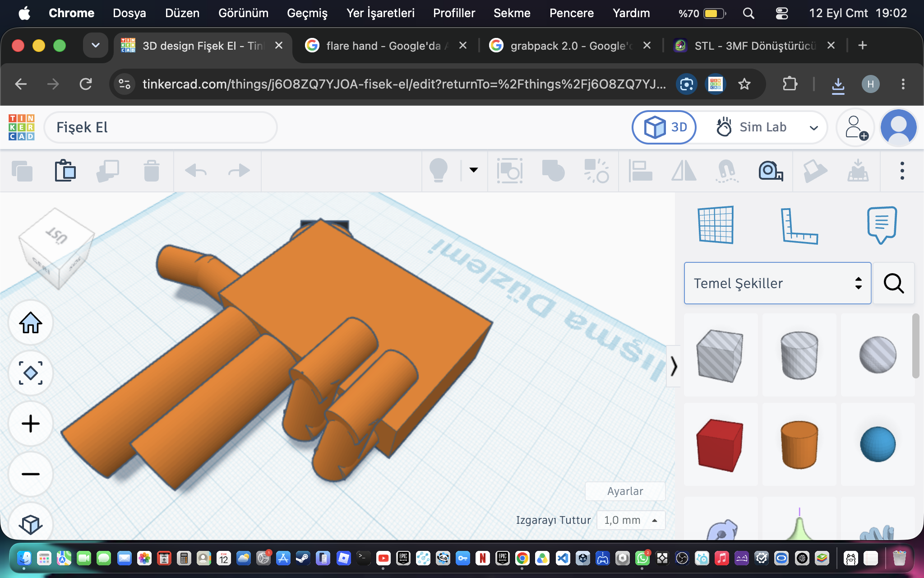Click the Fişek El design name field
The image size is (924, 578).
pyautogui.click(x=161, y=127)
